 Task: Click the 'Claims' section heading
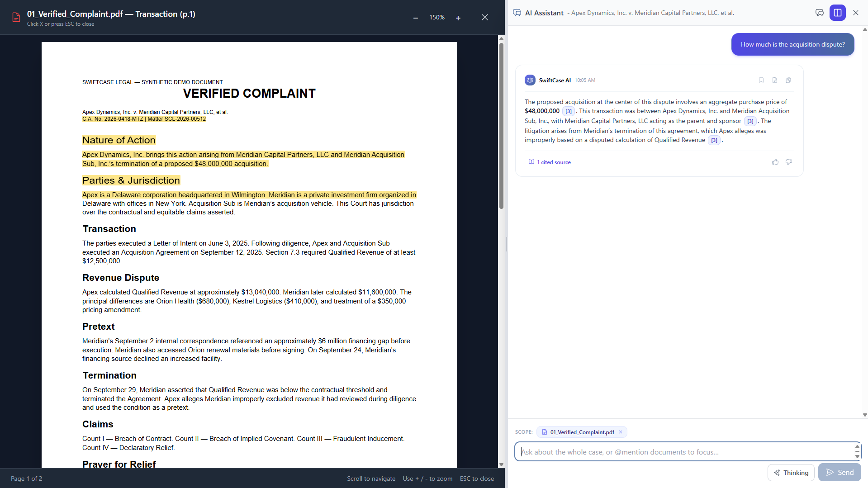coord(97,424)
